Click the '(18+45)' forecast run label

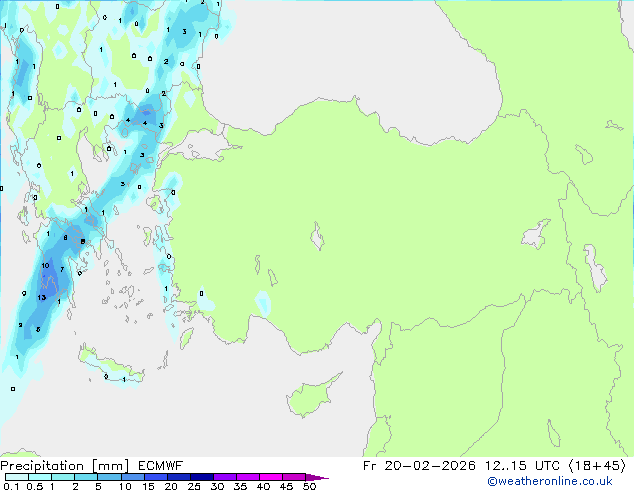pyautogui.click(x=597, y=466)
